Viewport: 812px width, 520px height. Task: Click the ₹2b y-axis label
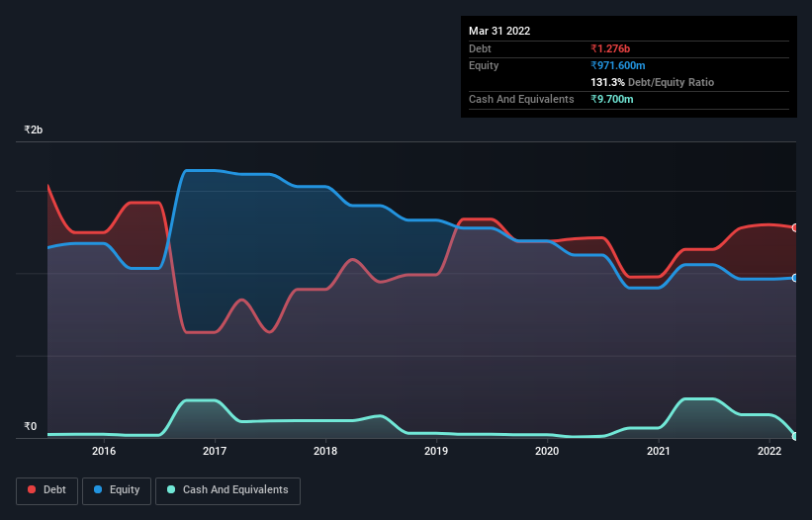point(34,130)
